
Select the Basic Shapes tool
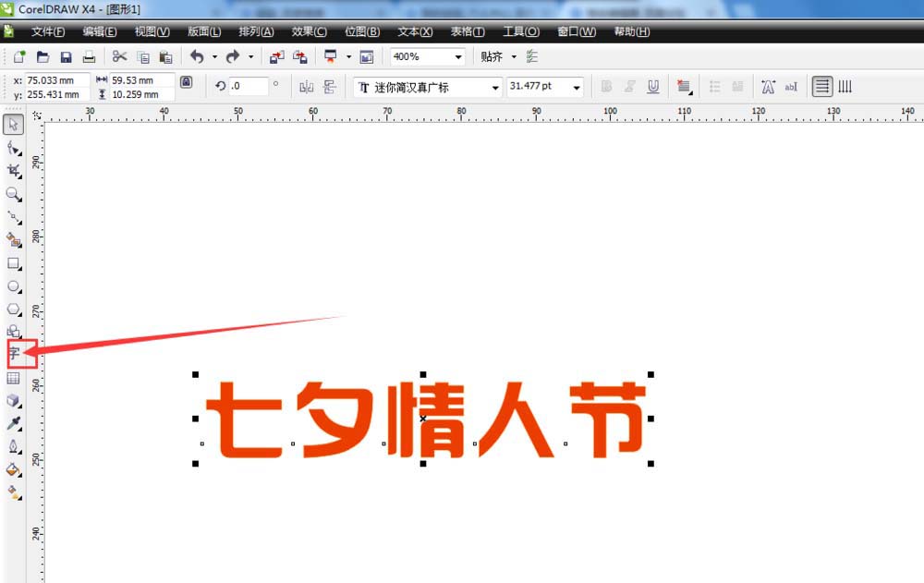click(14, 332)
